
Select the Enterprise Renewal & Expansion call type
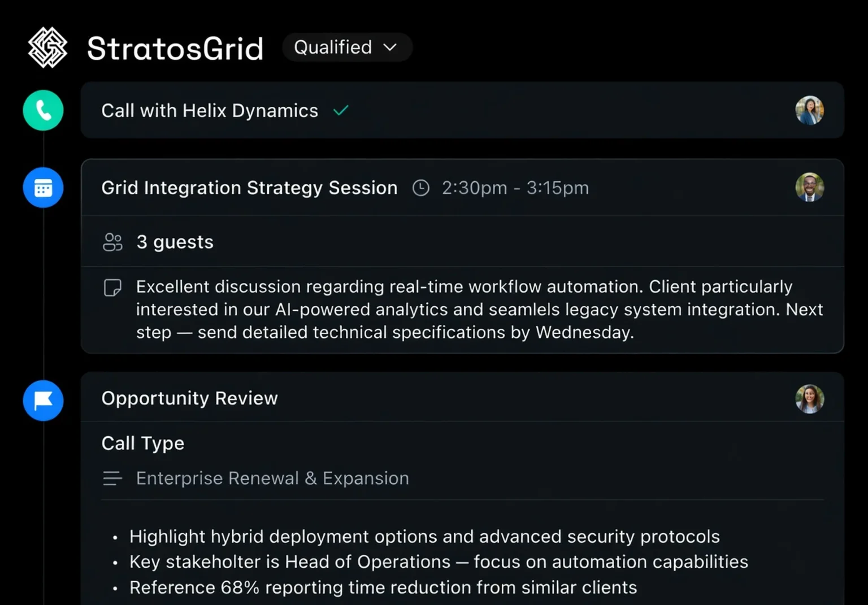pos(272,478)
